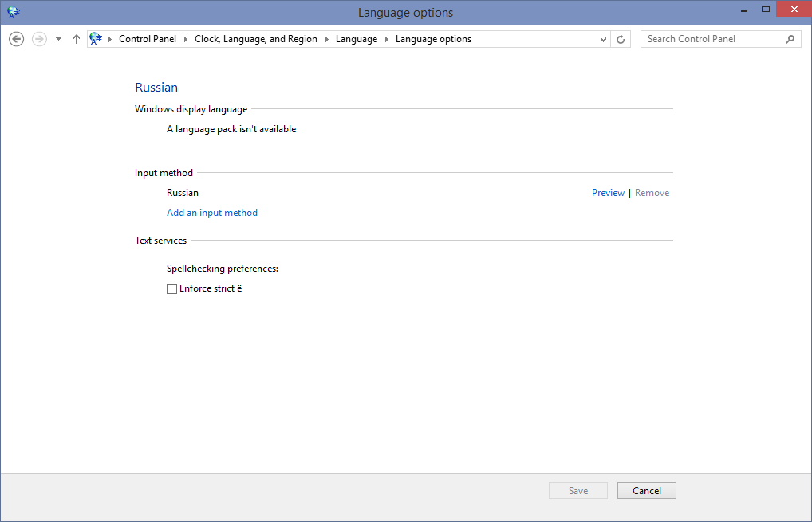Navigate to the Language breadcrumb

pyautogui.click(x=356, y=39)
